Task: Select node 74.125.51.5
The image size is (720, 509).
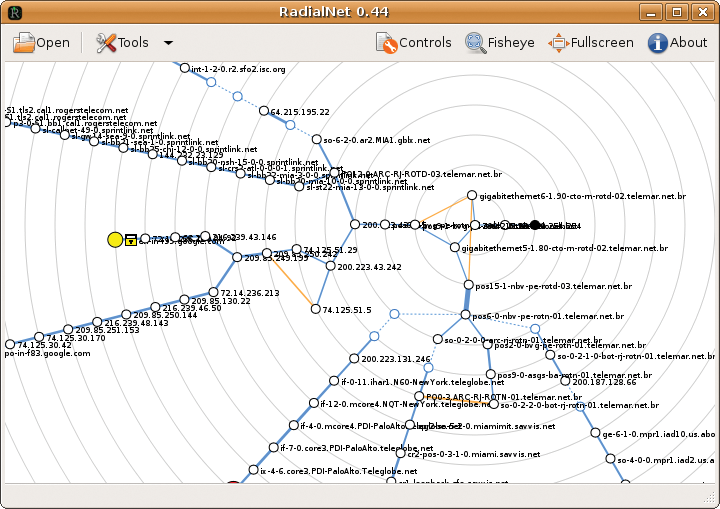Action: click(x=315, y=309)
